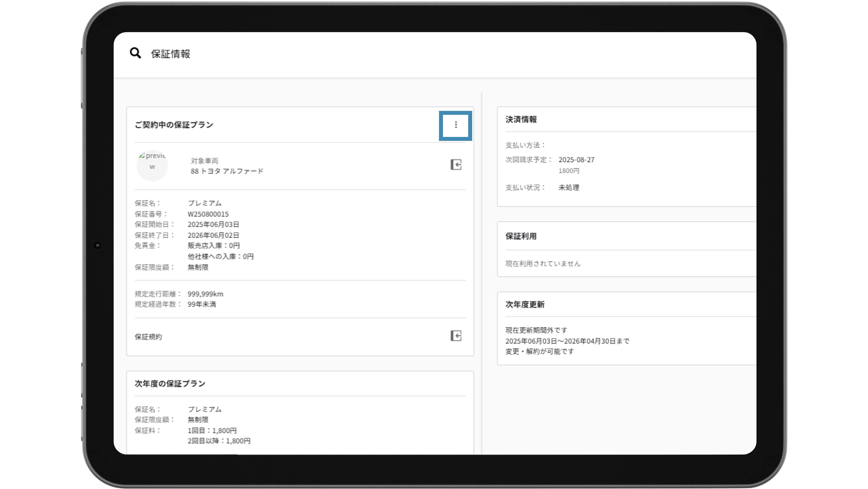Click the 次年度の保証プラン heading
This screenshot has height=489, width=868.
[x=170, y=384]
